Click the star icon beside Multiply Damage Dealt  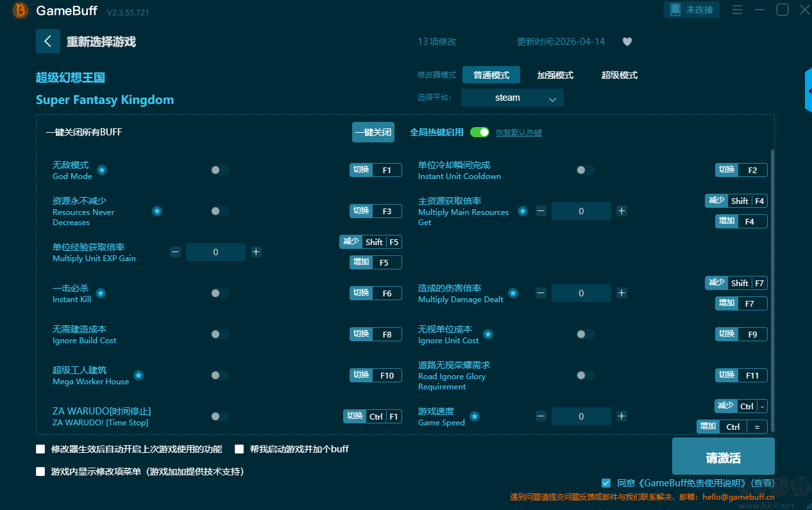[513, 293]
